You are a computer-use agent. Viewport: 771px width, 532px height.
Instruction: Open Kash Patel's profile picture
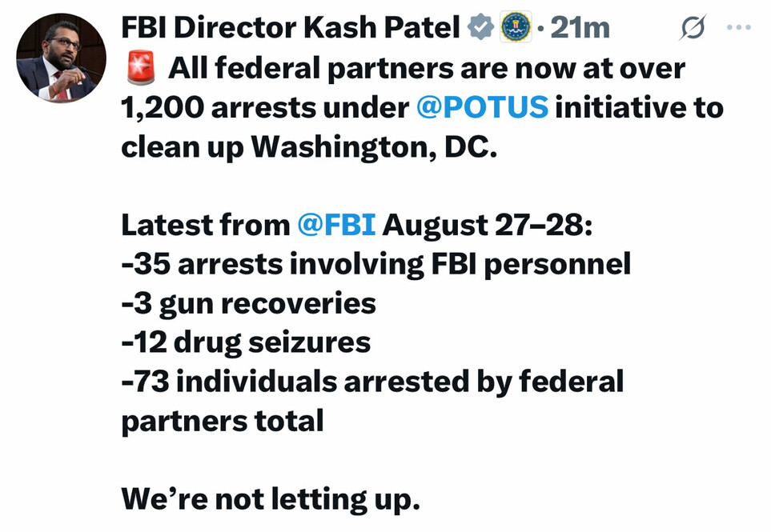(61, 58)
